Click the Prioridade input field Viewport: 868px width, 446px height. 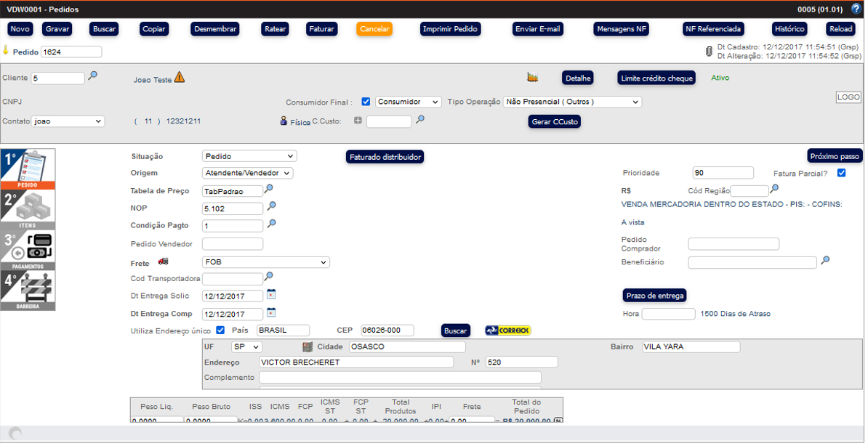(723, 173)
